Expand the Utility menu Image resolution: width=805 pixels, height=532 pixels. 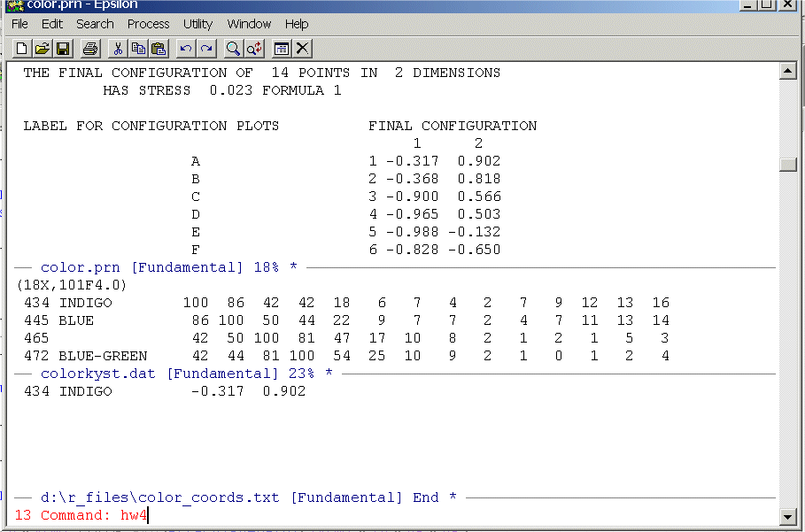click(x=197, y=24)
